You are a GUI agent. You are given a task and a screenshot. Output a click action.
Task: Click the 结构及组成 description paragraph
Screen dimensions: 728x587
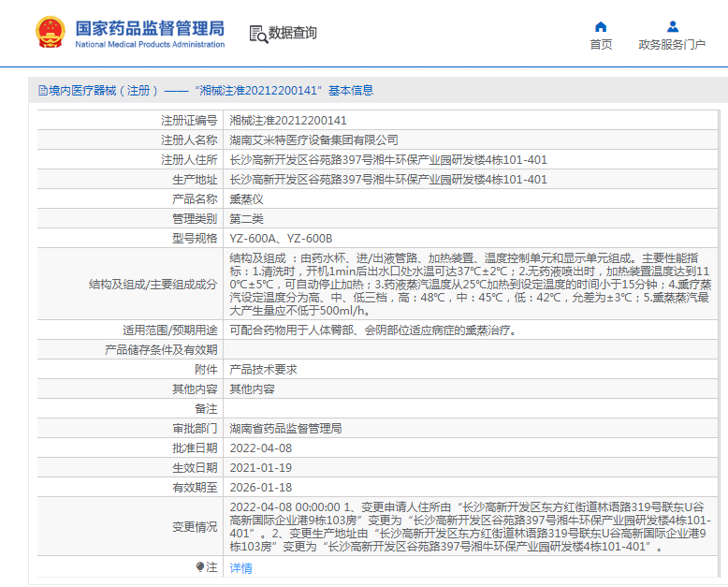coord(471,285)
